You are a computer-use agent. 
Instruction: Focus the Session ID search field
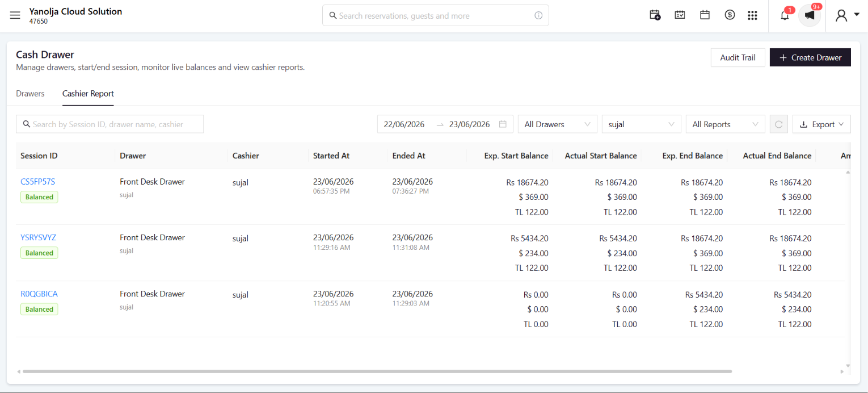tap(109, 124)
